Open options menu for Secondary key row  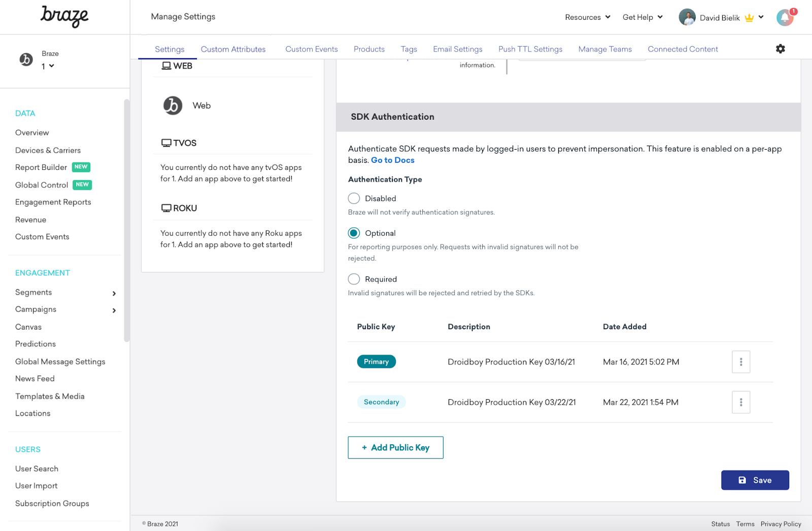point(740,402)
